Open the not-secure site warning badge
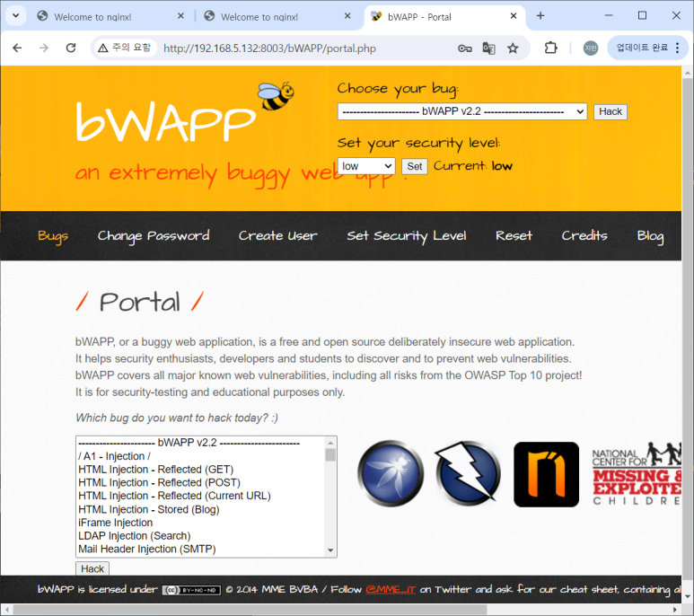 click(126, 48)
